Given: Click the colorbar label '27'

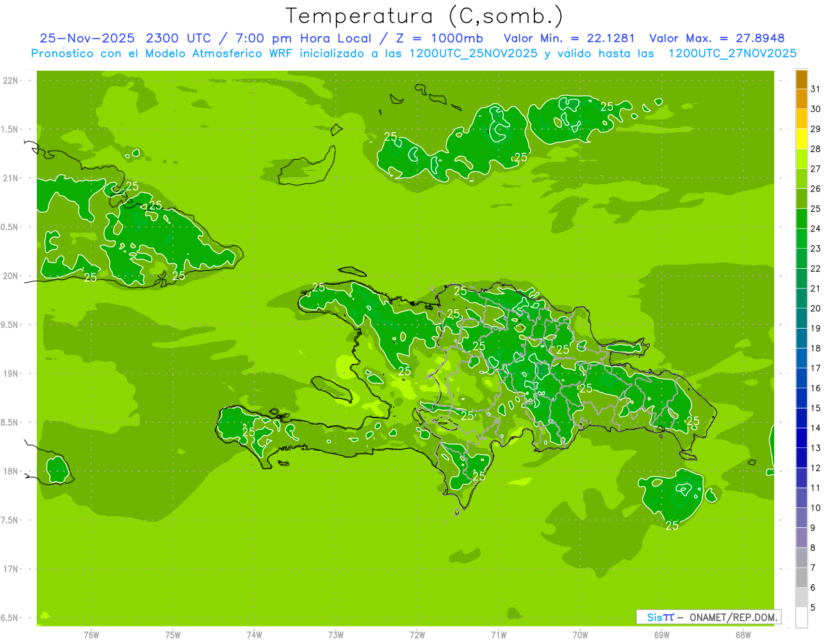Looking at the screenshot, I should click(x=815, y=169).
